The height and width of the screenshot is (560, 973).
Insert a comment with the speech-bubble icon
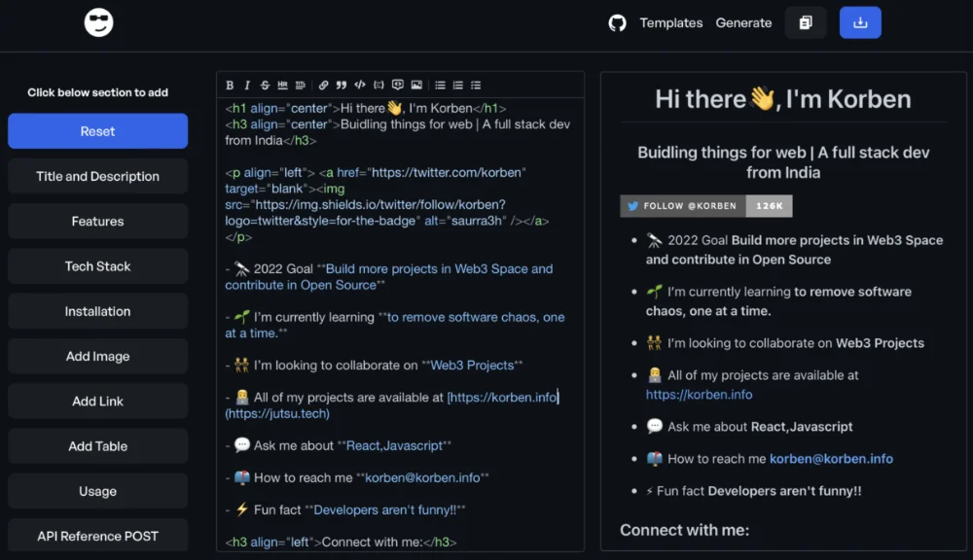pos(398,85)
